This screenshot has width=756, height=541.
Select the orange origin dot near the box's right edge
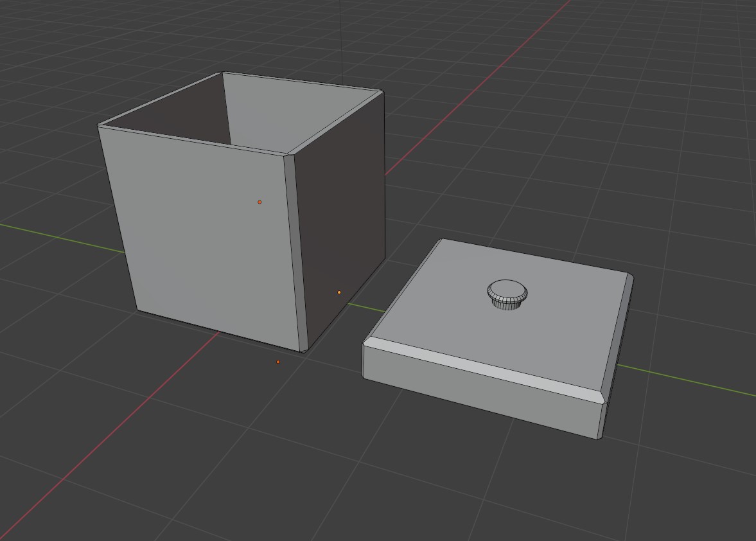340,292
